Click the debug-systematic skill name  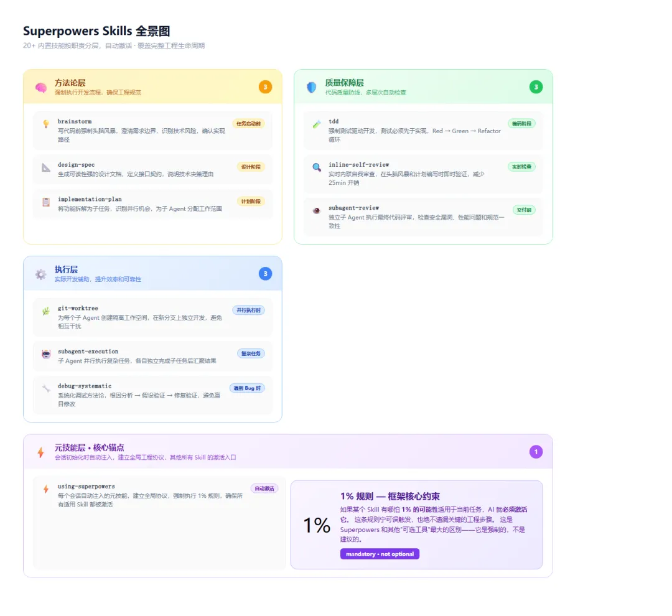pyautogui.click(x=85, y=386)
